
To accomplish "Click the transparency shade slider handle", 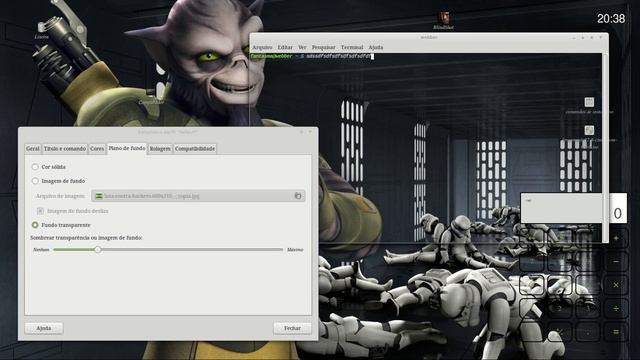I will [x=98, y=249].
